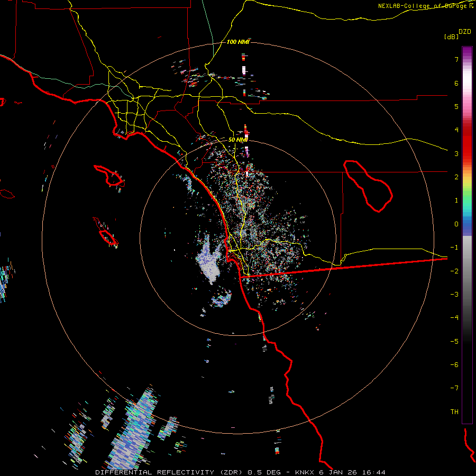Select the positive 1 dB tick label
Viewport: 476px width, 476px height.
[x=456, y=200]
